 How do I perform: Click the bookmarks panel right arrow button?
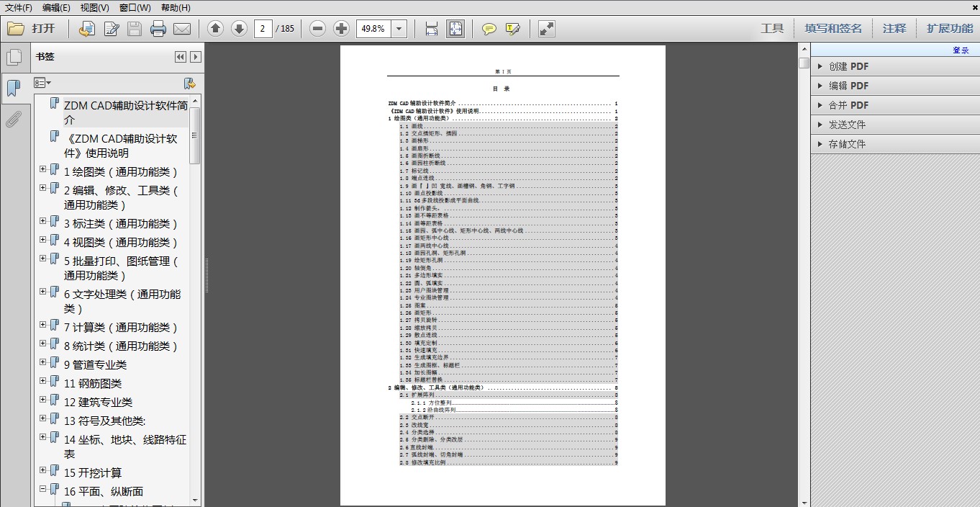pyautogui.click(x=195, y=57)
